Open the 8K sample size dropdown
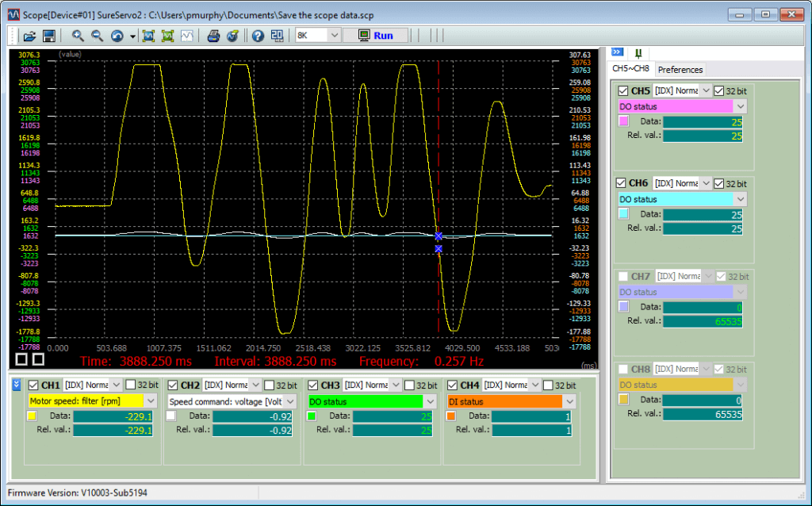The width and height of the screenshot is (812, 506). click(x=333, y=36)
